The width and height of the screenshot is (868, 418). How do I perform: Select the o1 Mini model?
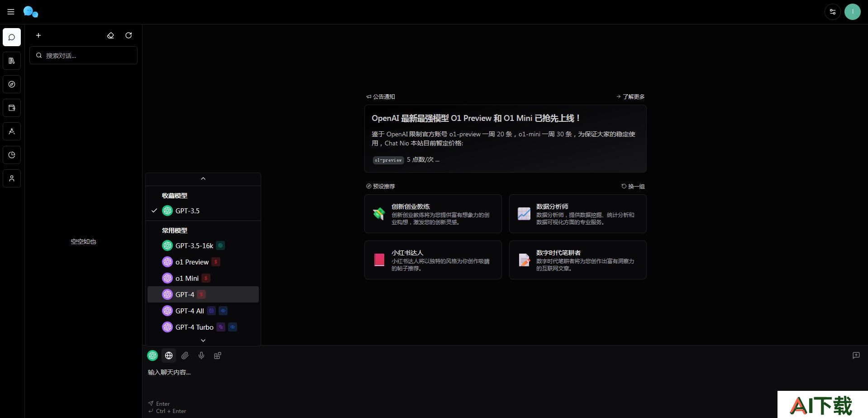203,278
